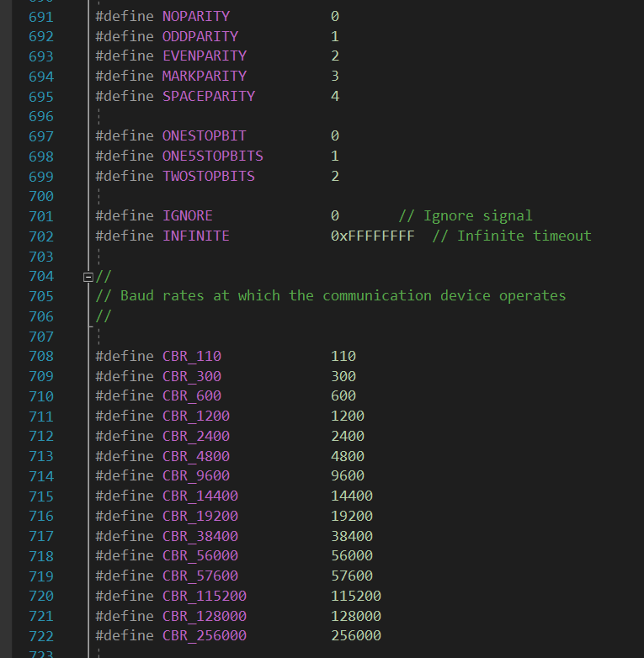Collapse the comment block at line 704
Screen dimensions: 644x658
[x=88, y=277]
